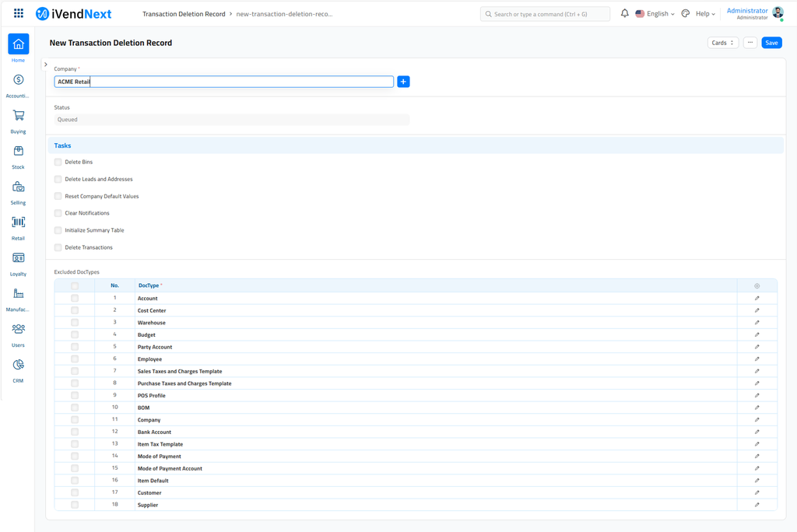Open the Cards view switcher dropdown
The image size is (797, 532).
pos(722,42)
